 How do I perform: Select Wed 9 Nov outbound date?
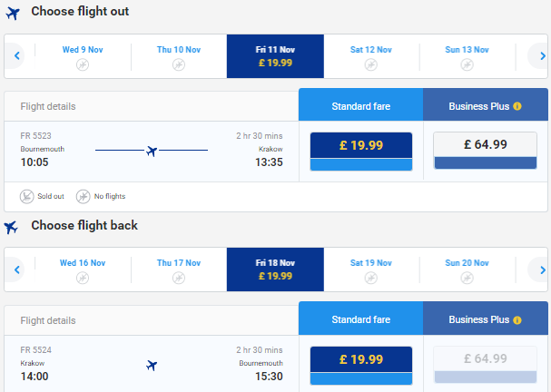83,56
